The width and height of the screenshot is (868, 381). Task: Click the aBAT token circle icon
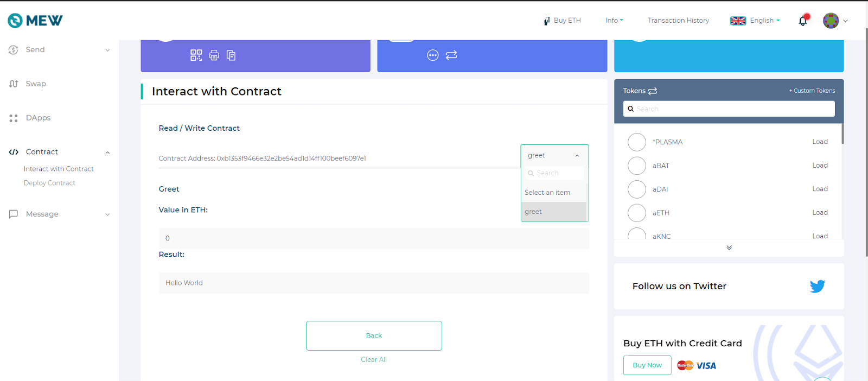637,166
